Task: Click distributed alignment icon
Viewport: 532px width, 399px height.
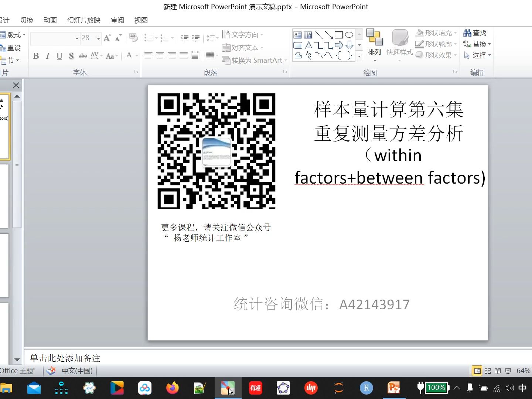Action: (195, 56)
